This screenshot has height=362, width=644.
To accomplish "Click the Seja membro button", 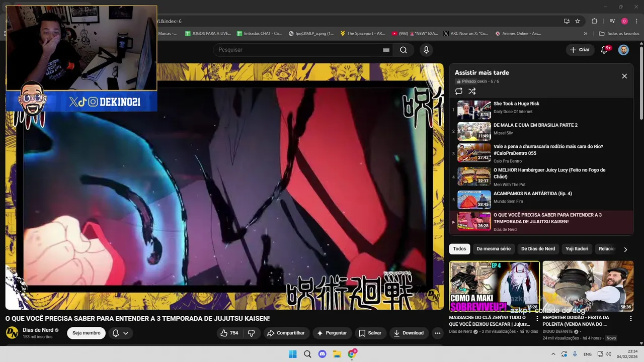I will 86,333.
